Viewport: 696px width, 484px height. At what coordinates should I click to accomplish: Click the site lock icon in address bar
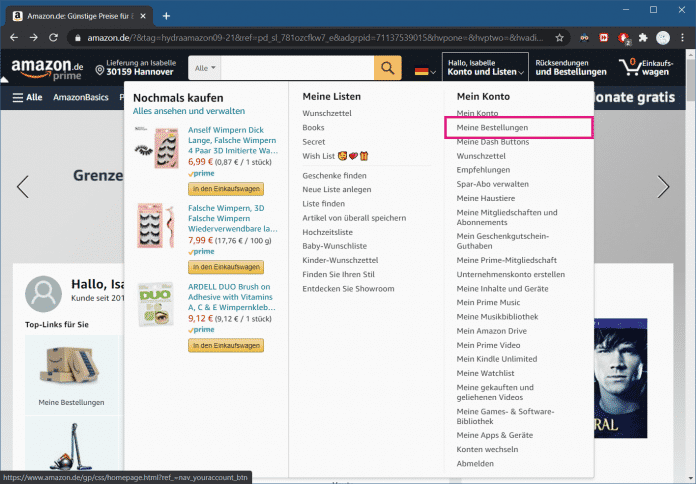(78, 38)
